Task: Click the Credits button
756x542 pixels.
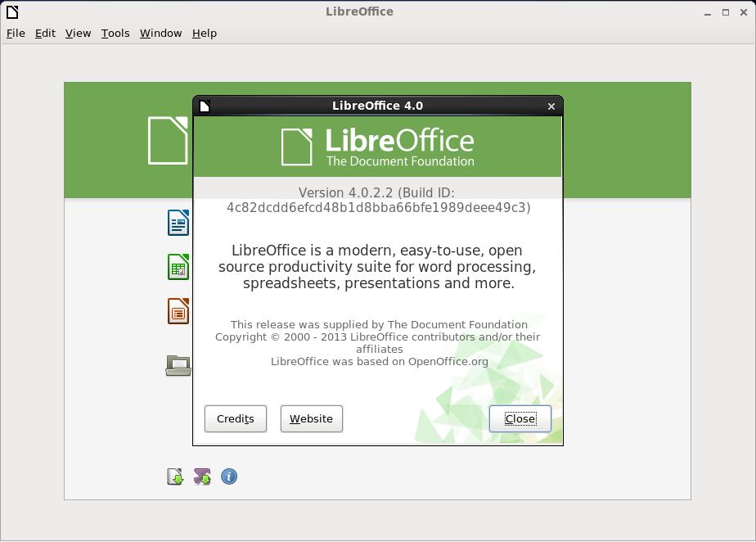Action: coord(236,419)
